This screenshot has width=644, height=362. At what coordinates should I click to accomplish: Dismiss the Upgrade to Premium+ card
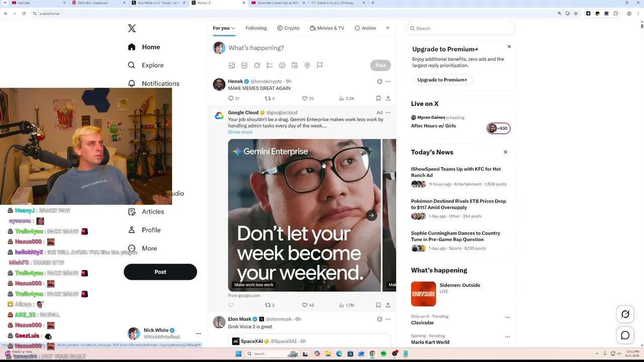509,47
